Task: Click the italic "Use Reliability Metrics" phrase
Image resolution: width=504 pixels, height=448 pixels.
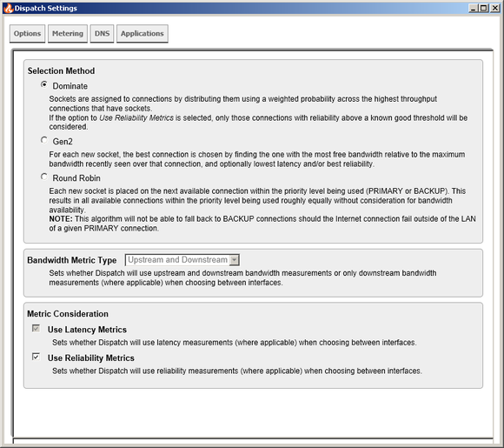Action: (x=136, y=117)
